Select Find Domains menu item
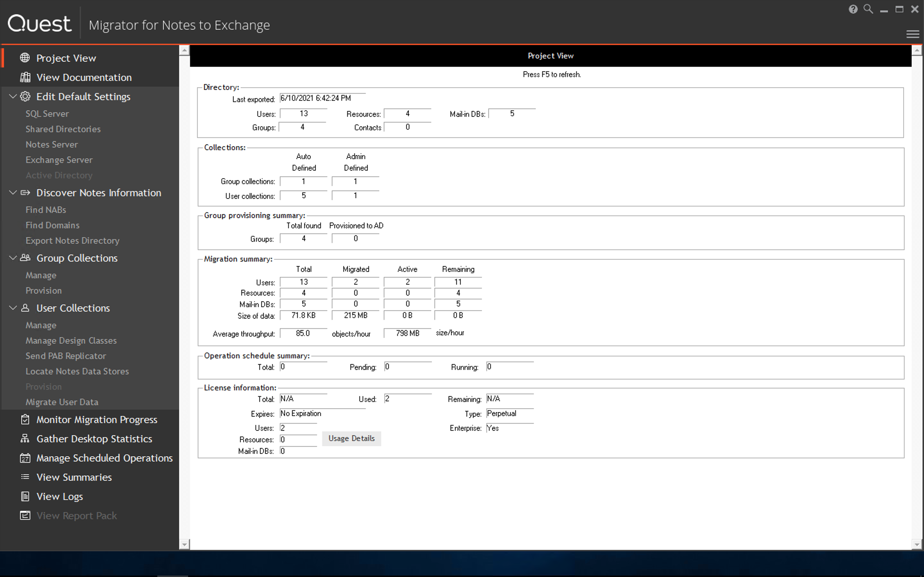924x577 pixels. (52, 225)
